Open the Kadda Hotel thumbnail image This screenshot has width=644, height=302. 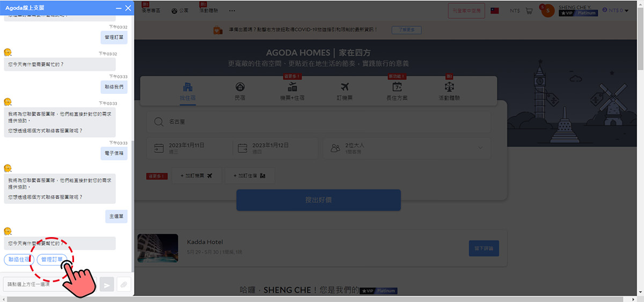click(158, 248)
